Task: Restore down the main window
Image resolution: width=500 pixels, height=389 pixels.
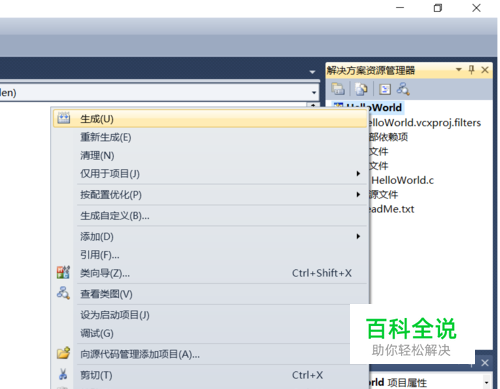Action: click(x=438, y=8)
